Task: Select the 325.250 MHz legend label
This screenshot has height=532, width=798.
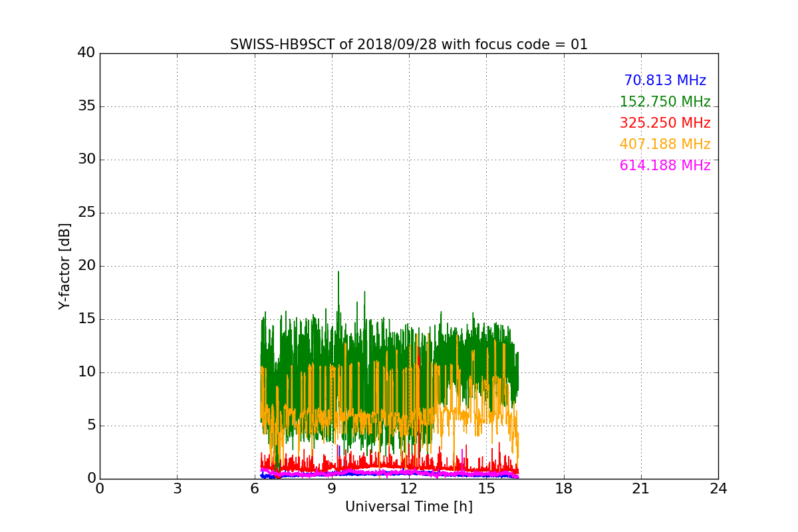Action: coord(665,123)
